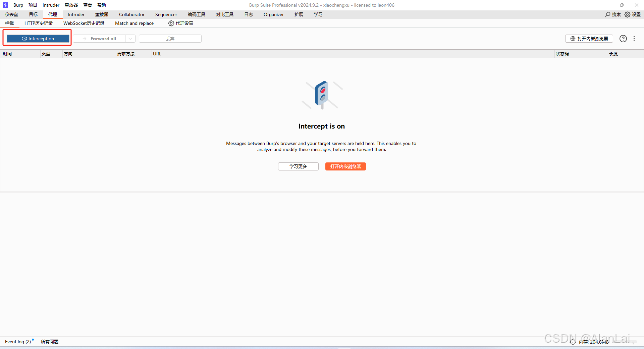Screen dimensions: 644x349
Task: Close the Burp Suite window
Action: [x=637, y=5]
